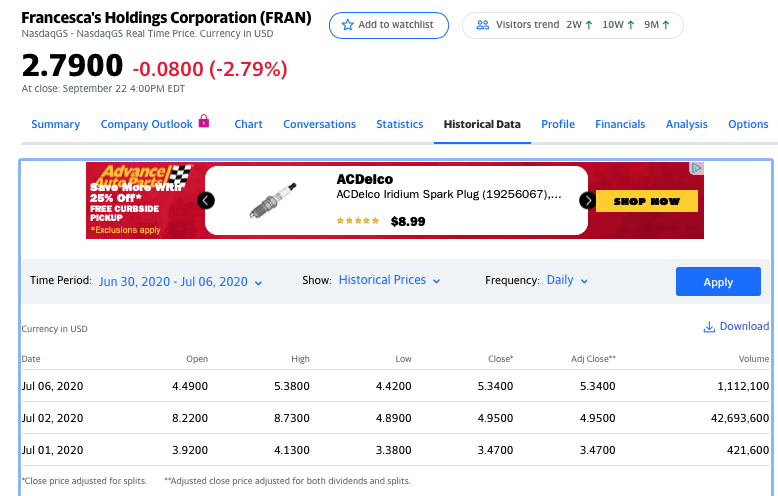Click the ad's previous arrow icon

(x=206, y=200)
